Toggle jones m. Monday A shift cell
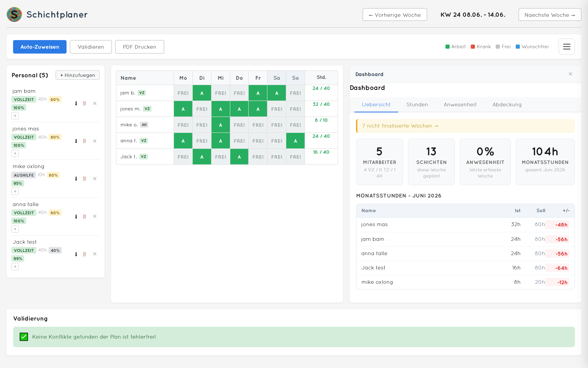Screen dimensions: 588x368 (183, 109)
